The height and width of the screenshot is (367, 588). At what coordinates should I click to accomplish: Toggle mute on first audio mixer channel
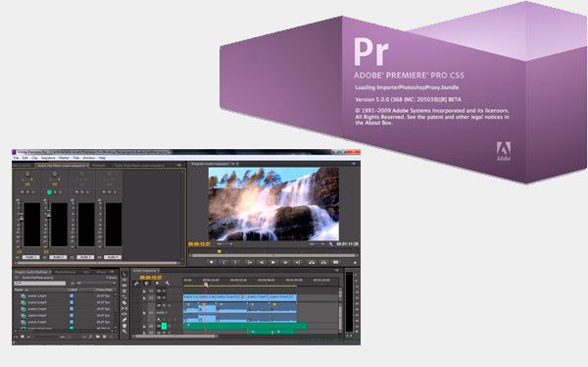coord(22,192)
